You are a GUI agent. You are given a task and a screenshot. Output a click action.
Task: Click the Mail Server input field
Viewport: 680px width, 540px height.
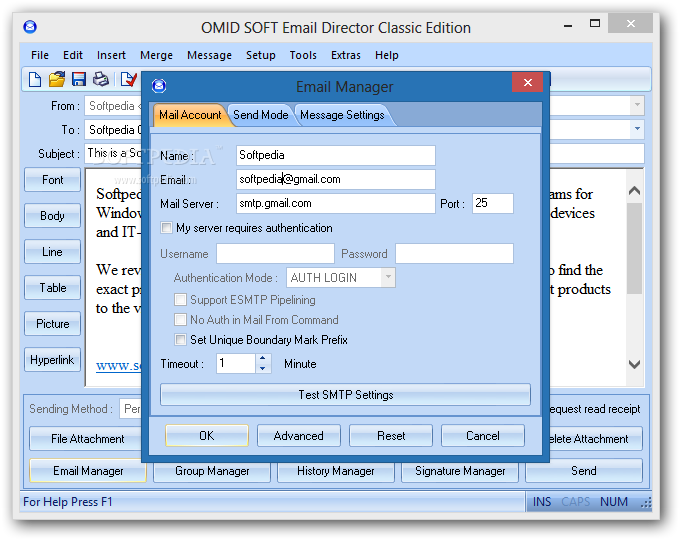[336, 203]
